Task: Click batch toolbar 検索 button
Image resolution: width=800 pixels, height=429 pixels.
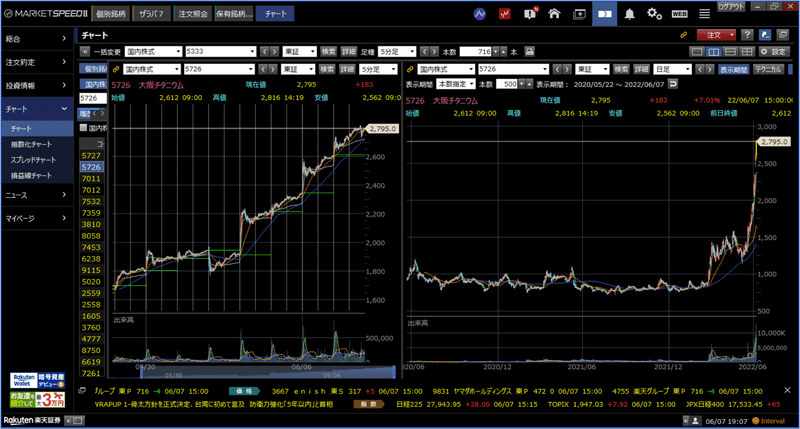Action: 329,52
